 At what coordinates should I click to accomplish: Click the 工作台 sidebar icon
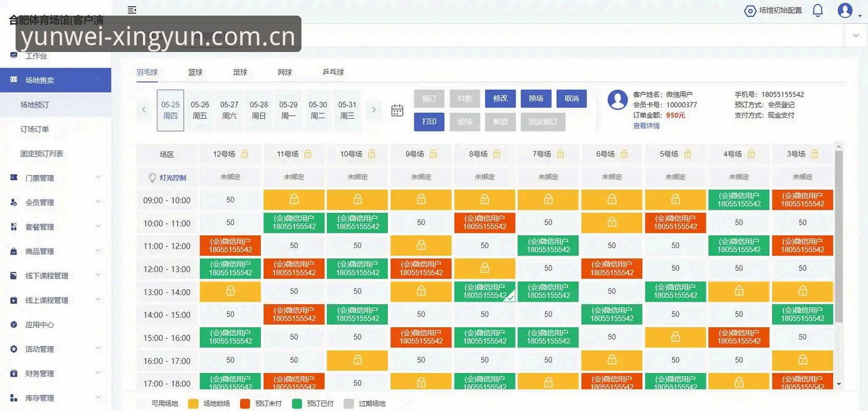pos(14,55)
